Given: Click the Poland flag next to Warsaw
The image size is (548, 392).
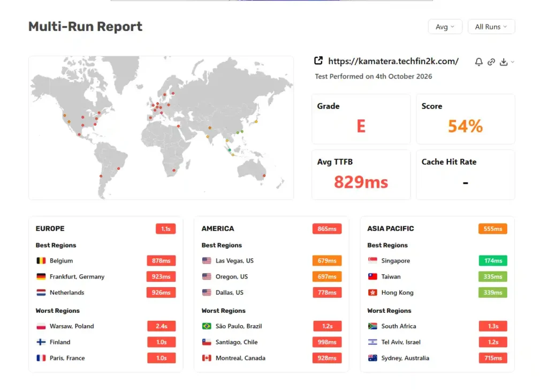Looking at the screenshot, I should (x=41, y=326).
